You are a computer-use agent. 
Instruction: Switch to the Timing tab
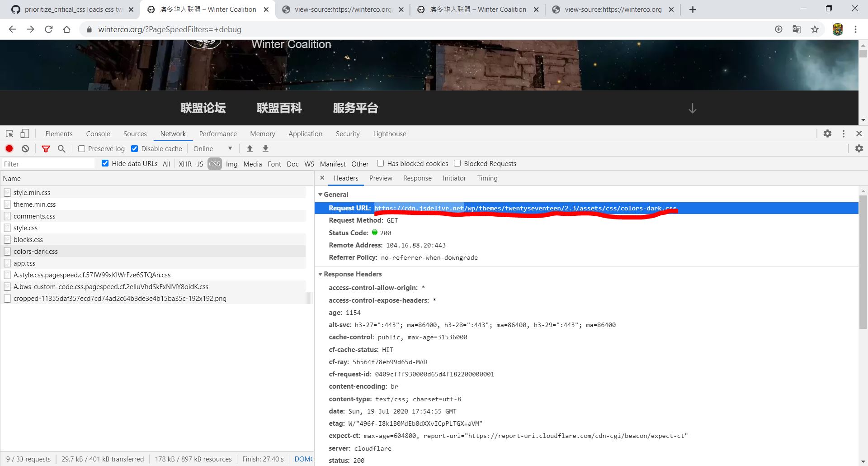pos(487,178)
